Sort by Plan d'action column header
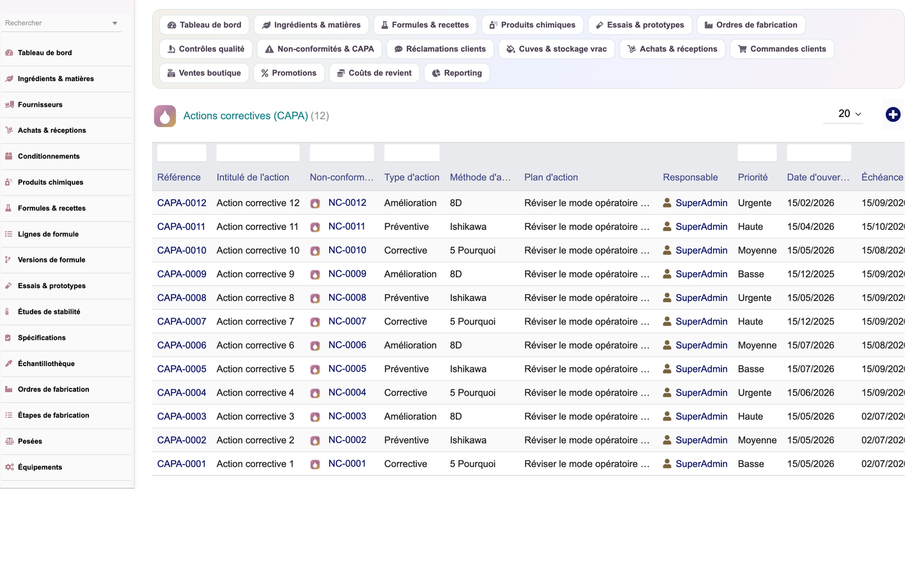Viewport: 924px width, 577px height. (551, 178)
